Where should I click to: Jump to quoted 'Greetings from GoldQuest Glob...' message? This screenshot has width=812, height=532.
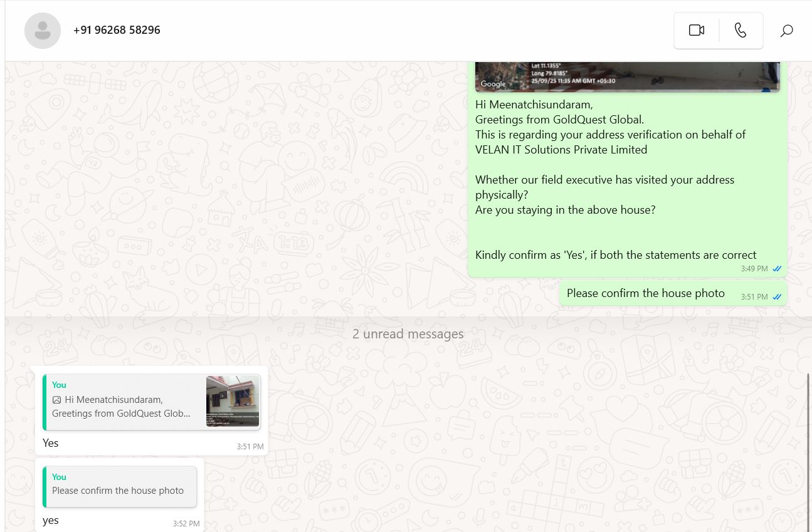coord(151,402)
